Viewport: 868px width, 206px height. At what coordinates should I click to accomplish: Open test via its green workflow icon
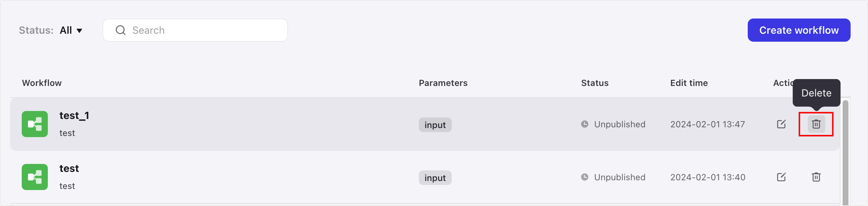click(x=35, y=177)
